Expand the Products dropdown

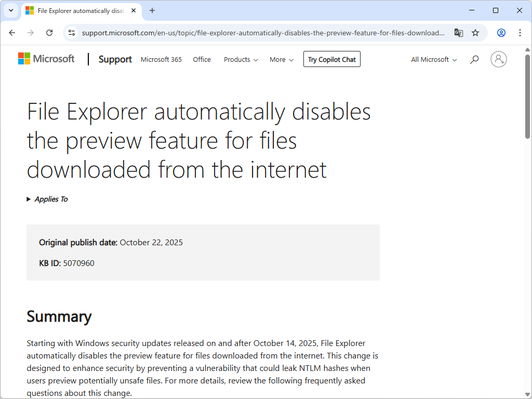pyautogui.click(x=241, y=59)
